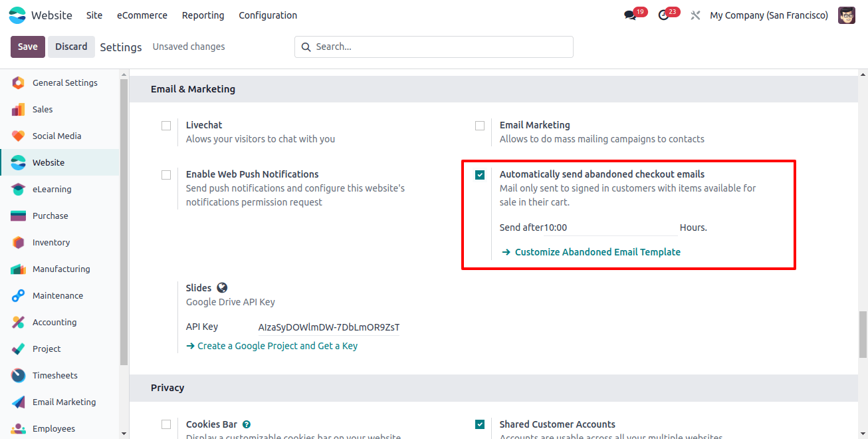Click the Project checkmark icon
Image resolution: width=868 pixels, height=439 pixels.
(19, 349)
